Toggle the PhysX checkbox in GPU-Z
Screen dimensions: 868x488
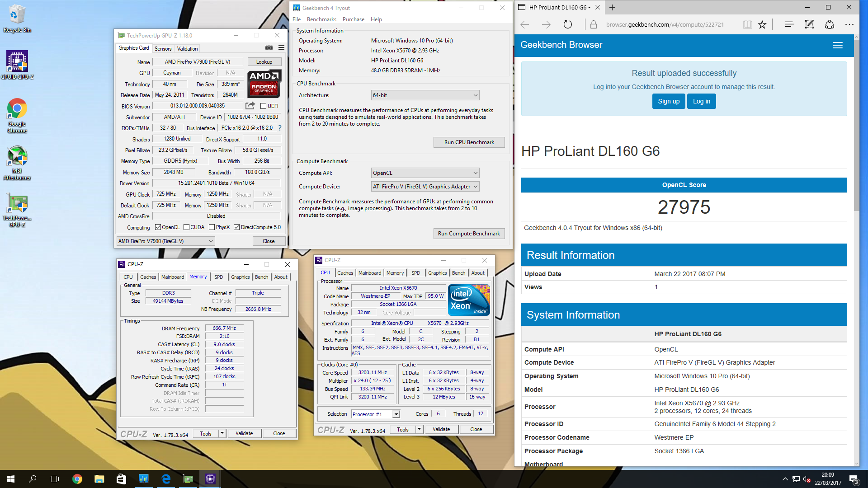point(212,227)
